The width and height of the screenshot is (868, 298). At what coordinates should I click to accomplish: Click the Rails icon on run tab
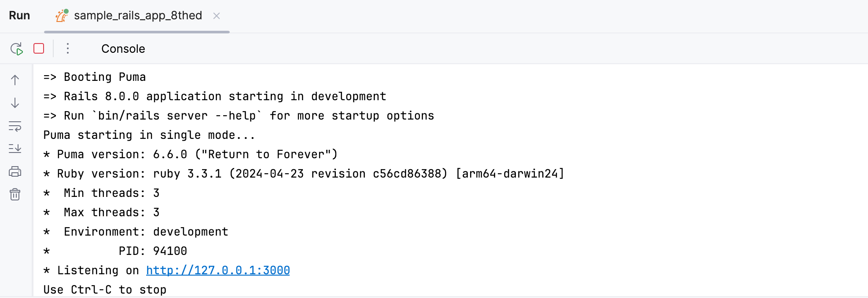point(62,15)
